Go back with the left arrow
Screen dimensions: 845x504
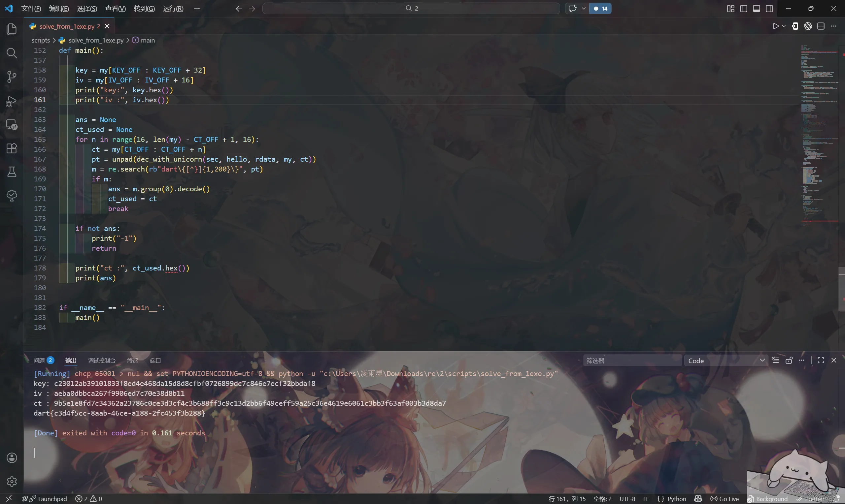pyautogui.click(x=239, y=9)
